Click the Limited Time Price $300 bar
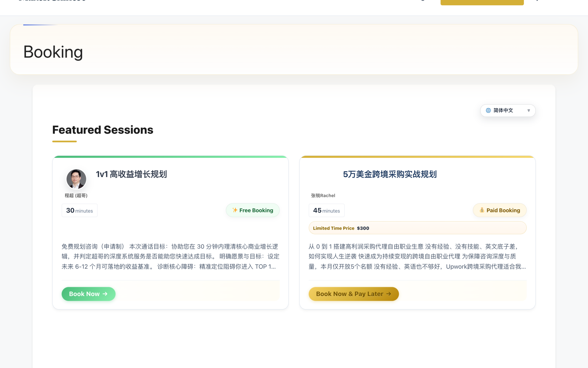Image resolution: width=588 pixels, height=368 pixels. [x=417, y=228]
